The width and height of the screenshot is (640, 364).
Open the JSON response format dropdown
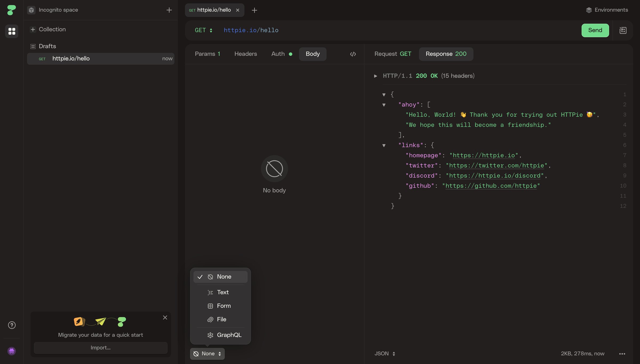coord(385,354)
